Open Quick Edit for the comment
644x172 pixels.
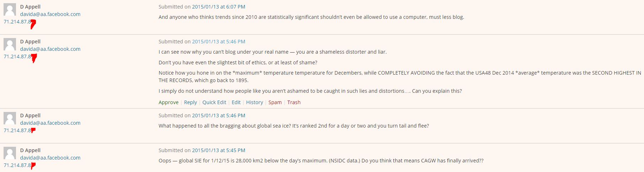[214, 102]
